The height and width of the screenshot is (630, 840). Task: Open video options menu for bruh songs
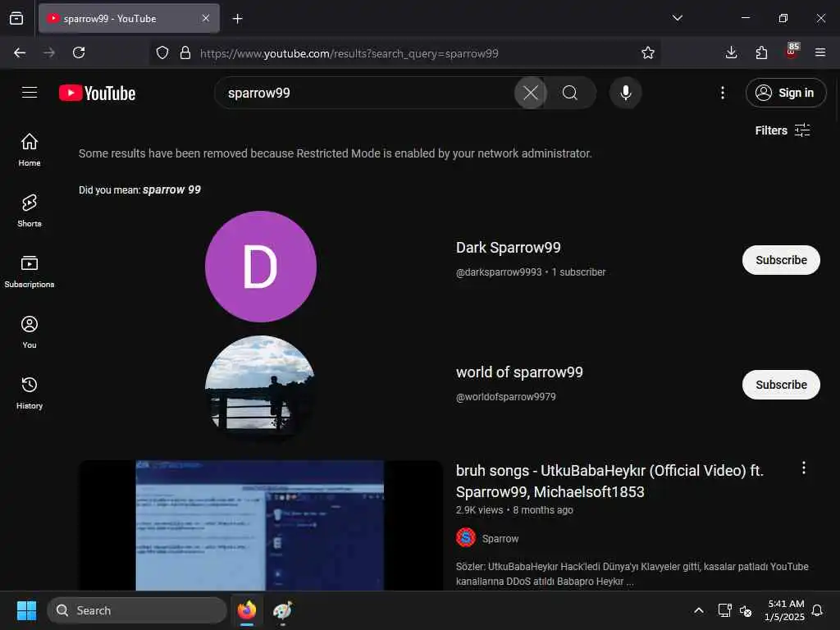(803, 468)
